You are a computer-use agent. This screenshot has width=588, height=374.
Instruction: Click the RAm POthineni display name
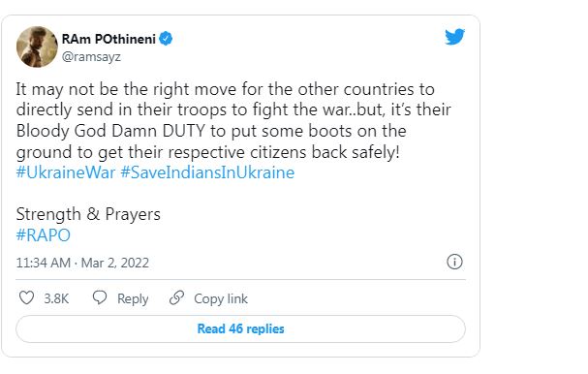coord(108,39)
